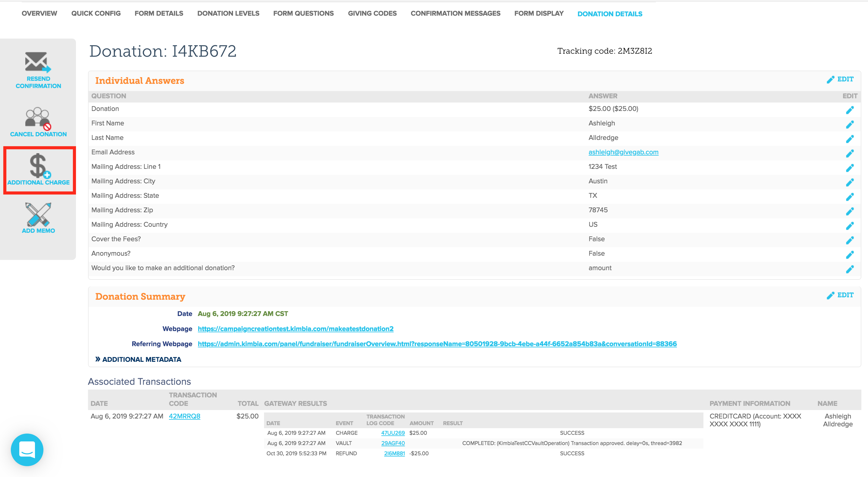The height and width of the screenshot is (477, 868).
Task: Switch to the Quick Config tab
Action: pyautogui.click(x=96, y=14)
